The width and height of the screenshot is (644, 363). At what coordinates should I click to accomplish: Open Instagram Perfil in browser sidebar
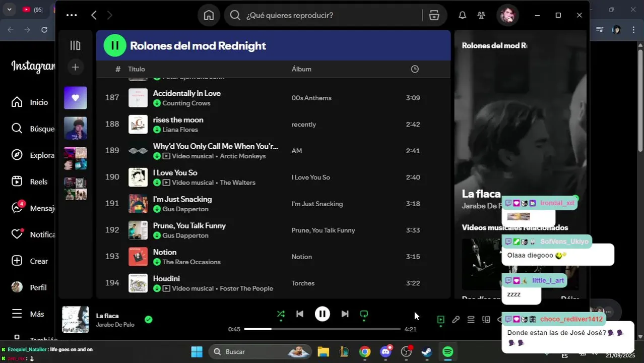[x=30, y=287]
